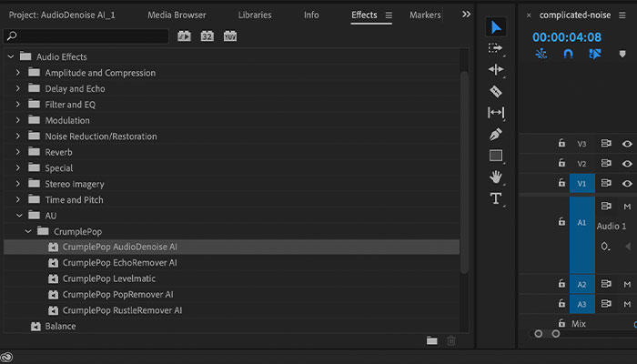Click the delete custom items trash icon
This screenshot has height=364, width=637.
pyautogui.click(x=451, y=340)
